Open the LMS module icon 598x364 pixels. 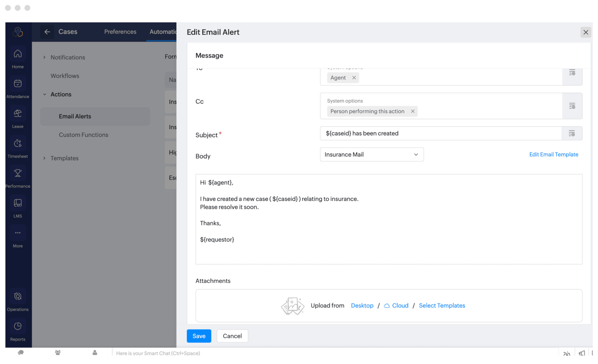(18, 203)
